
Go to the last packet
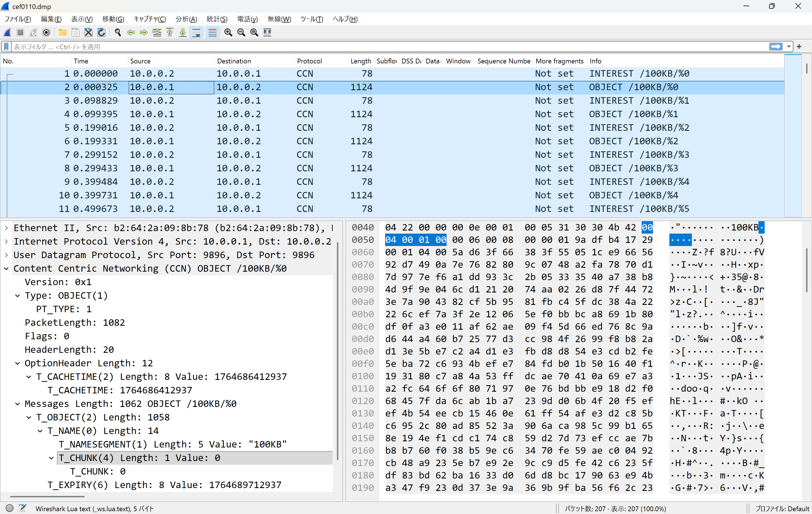coord(183,32)
